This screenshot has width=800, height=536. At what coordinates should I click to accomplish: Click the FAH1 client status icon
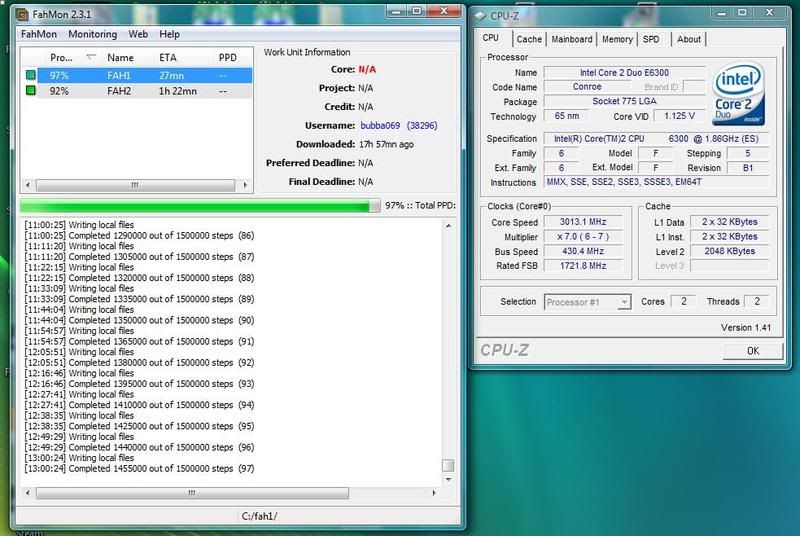click(x=31, y=75)
